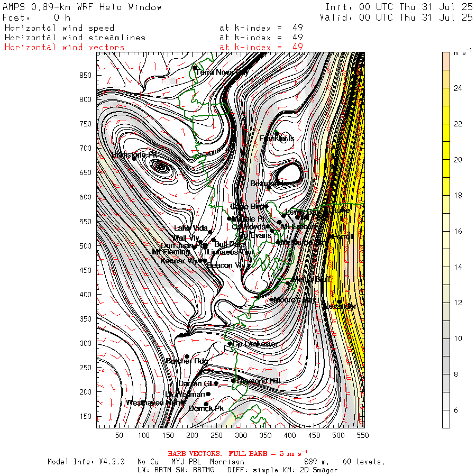Screen dimensions: 476x476
Task: Click the Brimstone Pk station label
Action: (x=134, y=155)
